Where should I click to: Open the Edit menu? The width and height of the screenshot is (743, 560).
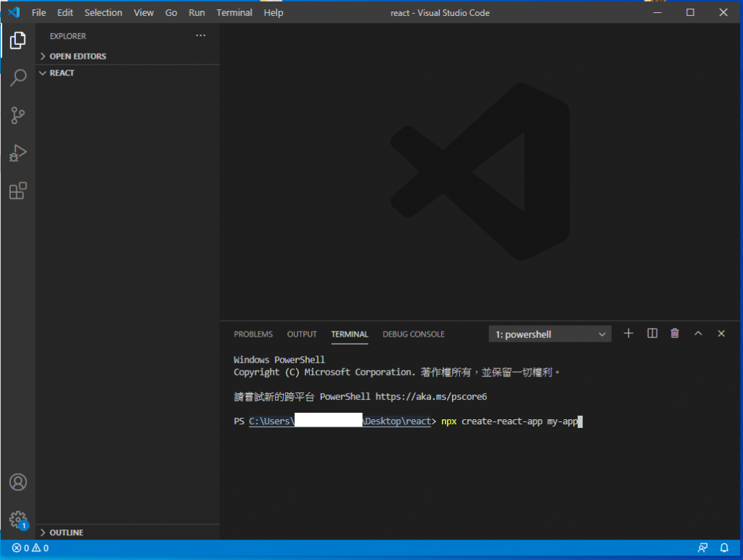point(65,13)
